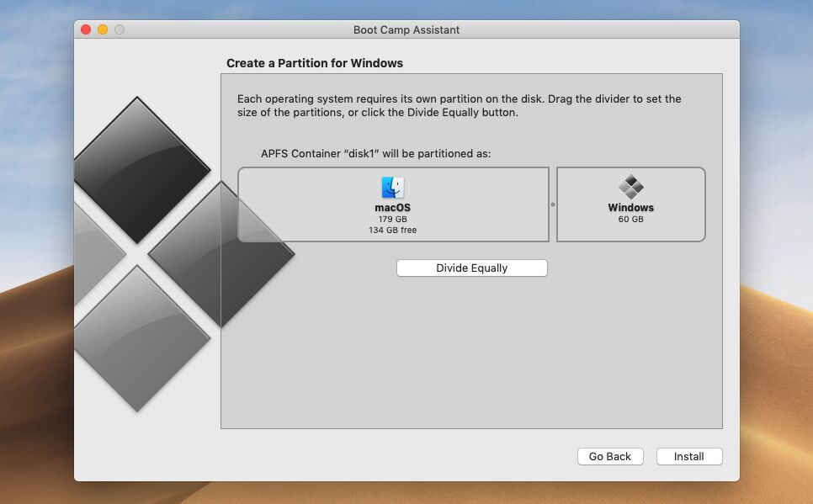The height and width of the screenshot is (504, 813).
Task: Click the large Boot Camp logo artwork
Action: pos(143,252)
